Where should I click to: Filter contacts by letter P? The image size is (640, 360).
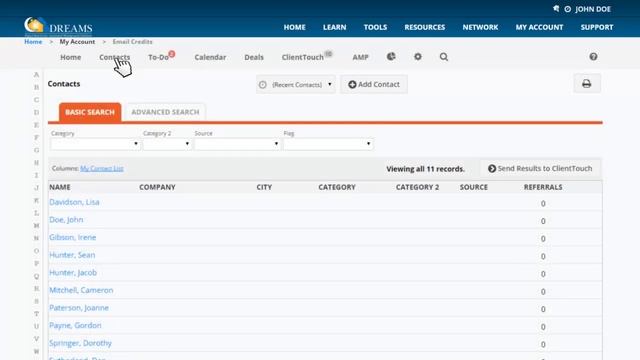click(x=36, y=263)
